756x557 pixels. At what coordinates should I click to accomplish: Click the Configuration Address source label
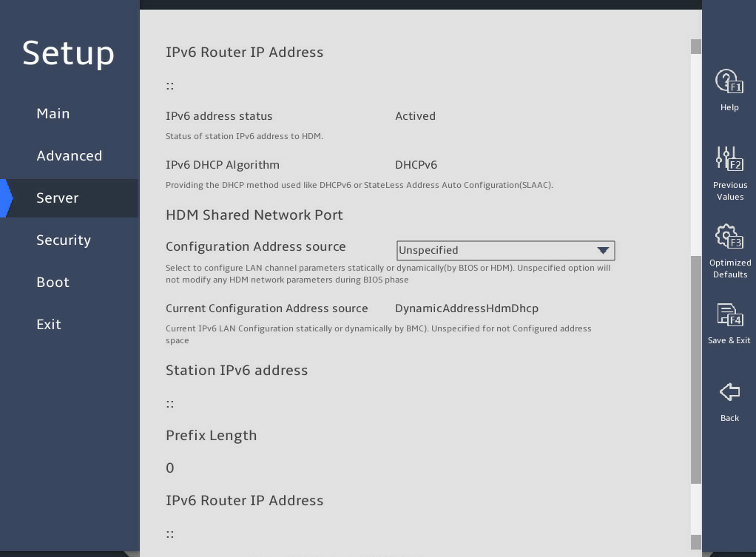coord(255,246)
